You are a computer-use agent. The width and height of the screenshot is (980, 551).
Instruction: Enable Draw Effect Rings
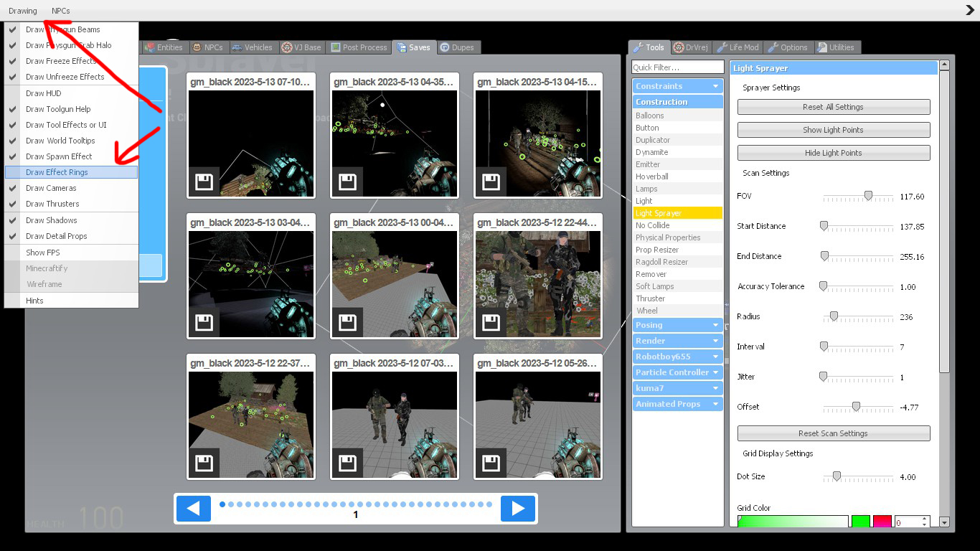[71, 172]
